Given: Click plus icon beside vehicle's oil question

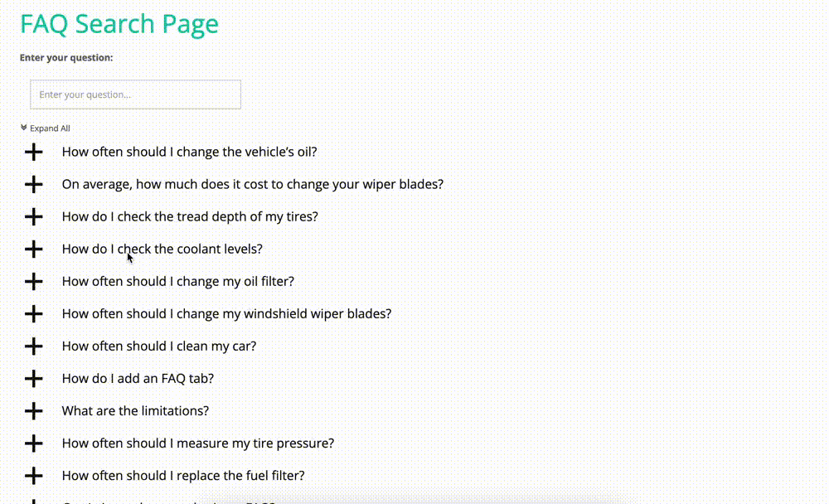Looking at the screenshot, I should tap(33, 153).
